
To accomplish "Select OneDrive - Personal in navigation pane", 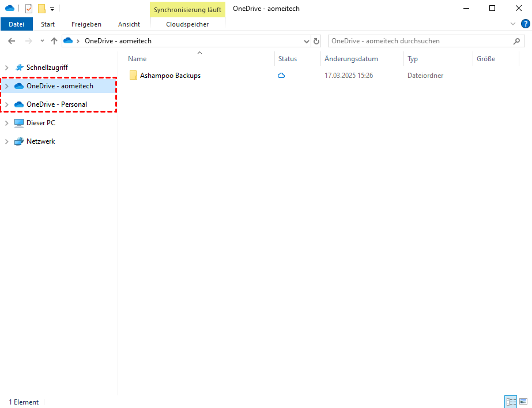I will click(x=56, y=104).
